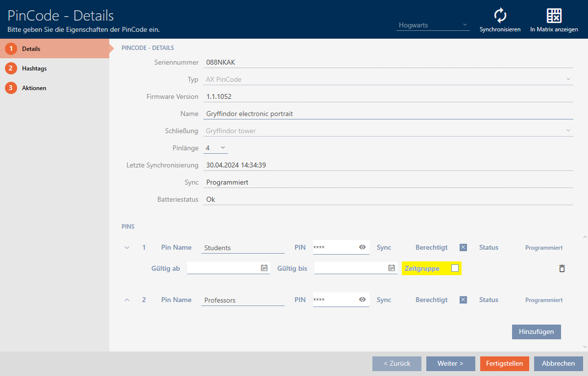
Task: Reveal the Students PIN with eye icon
Action: 362,247
